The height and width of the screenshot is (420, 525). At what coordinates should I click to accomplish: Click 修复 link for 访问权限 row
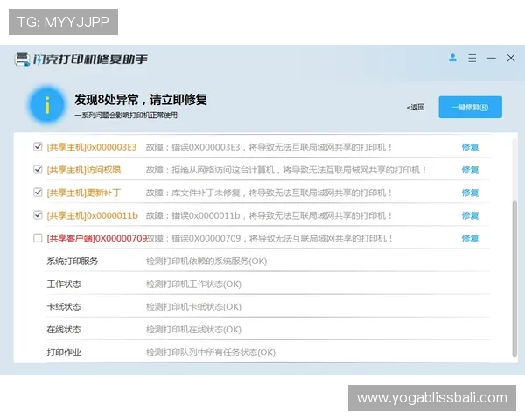[x=470, y=170]
